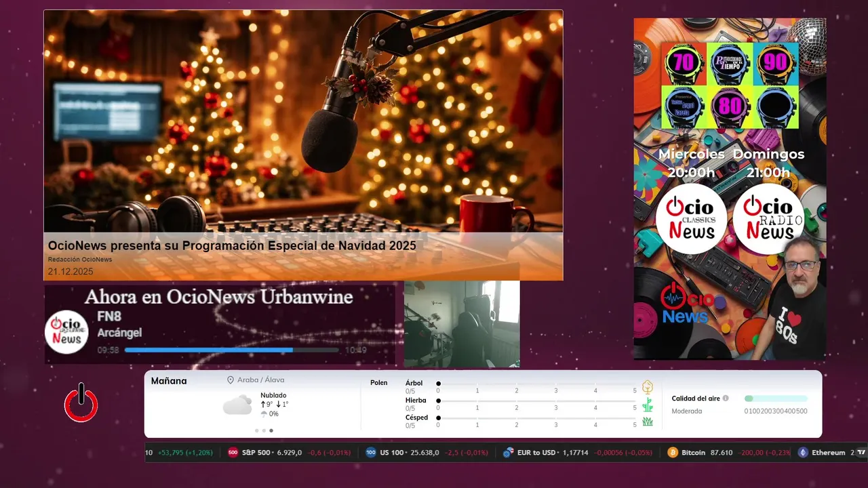Click the S&P 500 value 6.929,0

(x=290, y=453)
